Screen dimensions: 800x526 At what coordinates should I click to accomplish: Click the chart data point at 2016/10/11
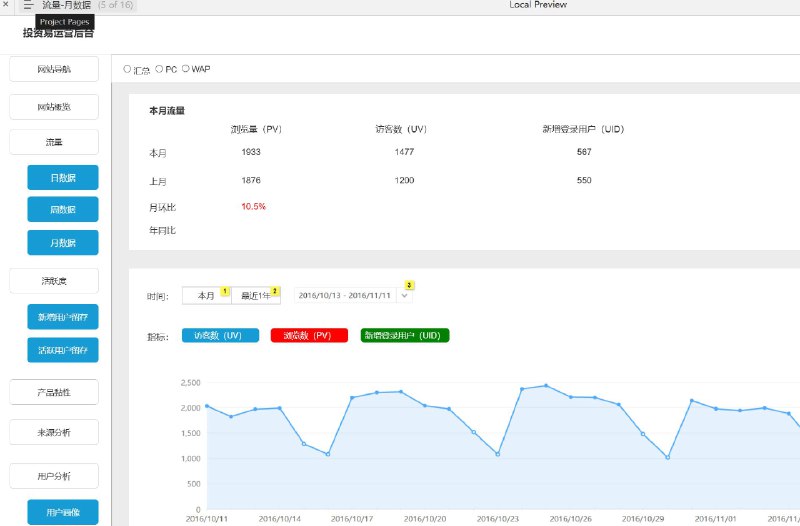[207, 406]
